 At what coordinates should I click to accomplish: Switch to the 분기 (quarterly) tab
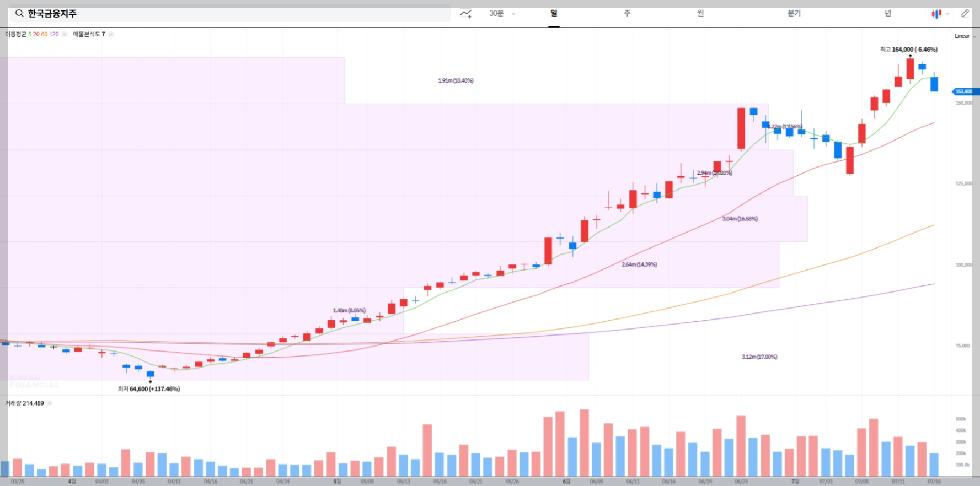click(794, 13)
